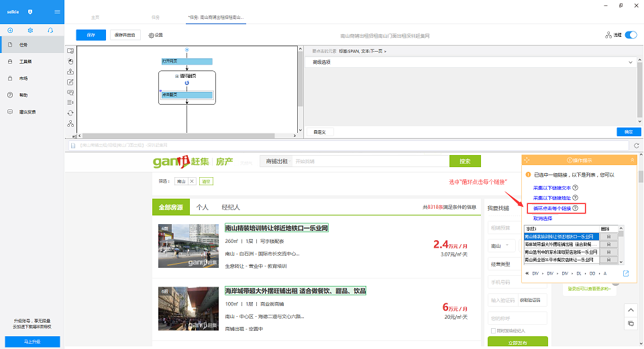Screen dimensions: 644x349
Task: Click help icon beside 采集以下链接文本
Action: coord(576,187)
